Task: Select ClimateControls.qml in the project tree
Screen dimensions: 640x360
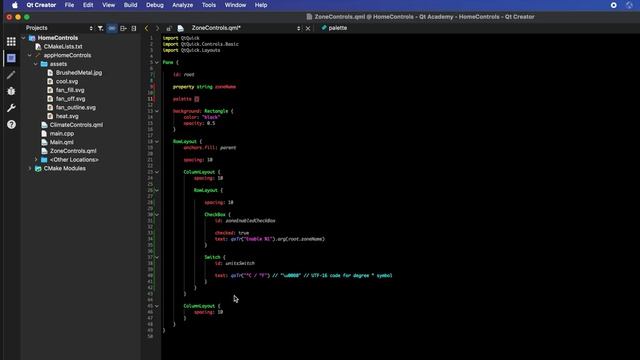Action: [x=76, y=125]
